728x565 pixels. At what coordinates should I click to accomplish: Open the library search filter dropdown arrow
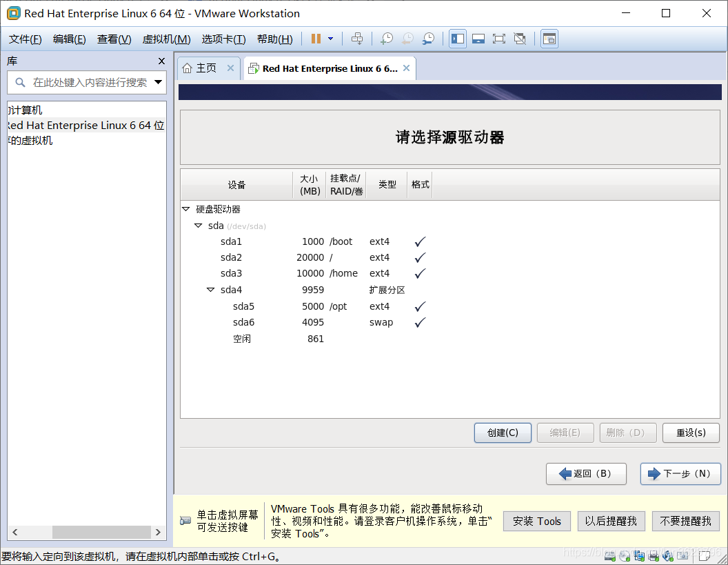pyautogui.click(x=159, y=82)
